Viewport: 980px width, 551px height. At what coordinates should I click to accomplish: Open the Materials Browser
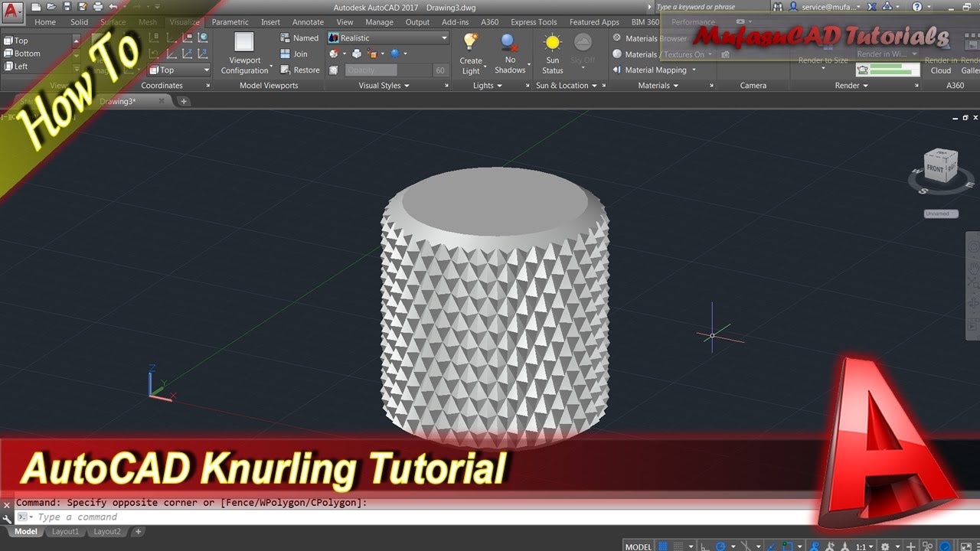(x=650, y=38)
